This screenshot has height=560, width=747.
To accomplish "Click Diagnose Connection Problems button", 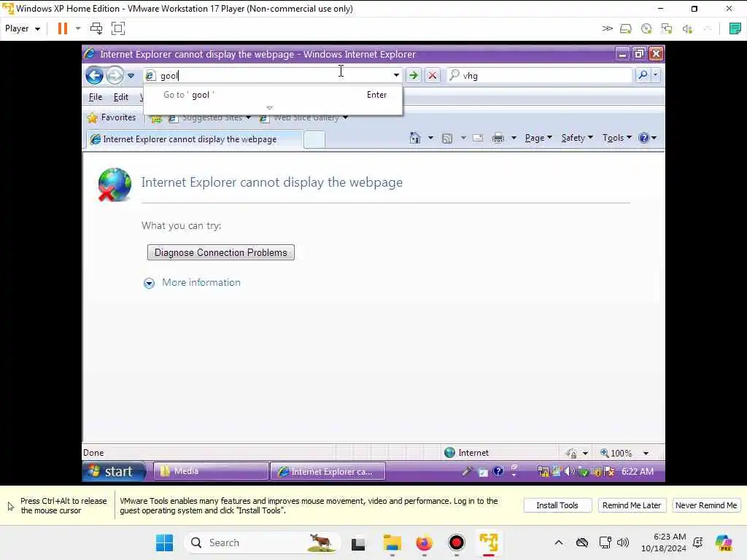I will tap(220, 252).
